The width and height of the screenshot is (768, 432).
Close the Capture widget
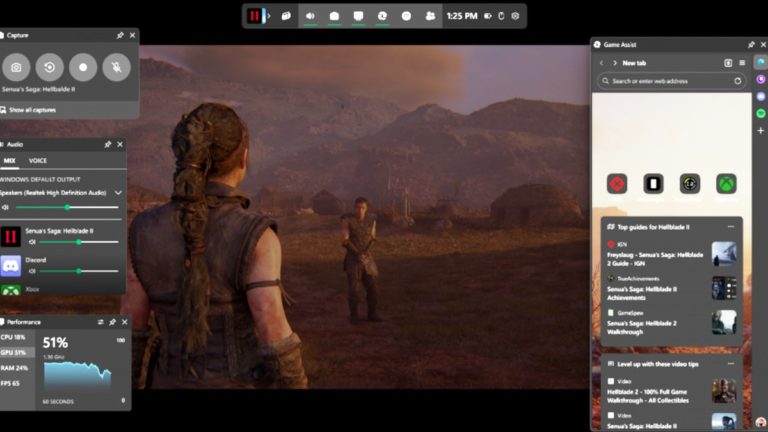(132, 35)
